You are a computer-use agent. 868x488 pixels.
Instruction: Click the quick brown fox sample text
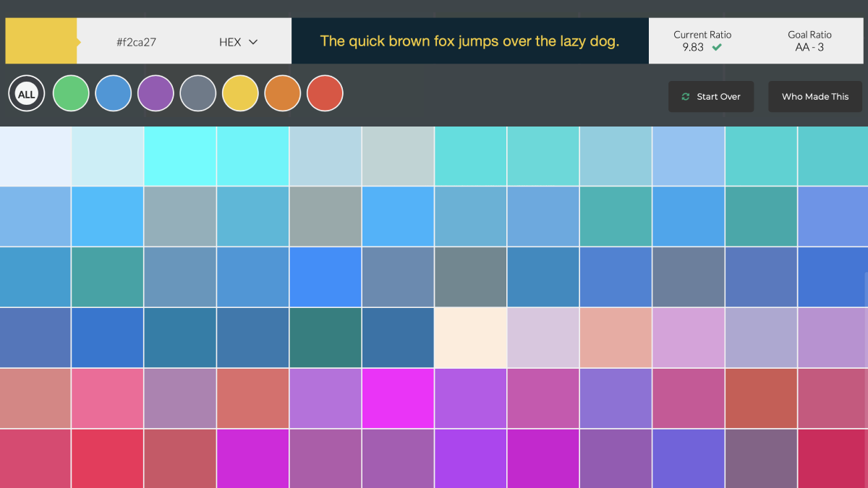470,41
